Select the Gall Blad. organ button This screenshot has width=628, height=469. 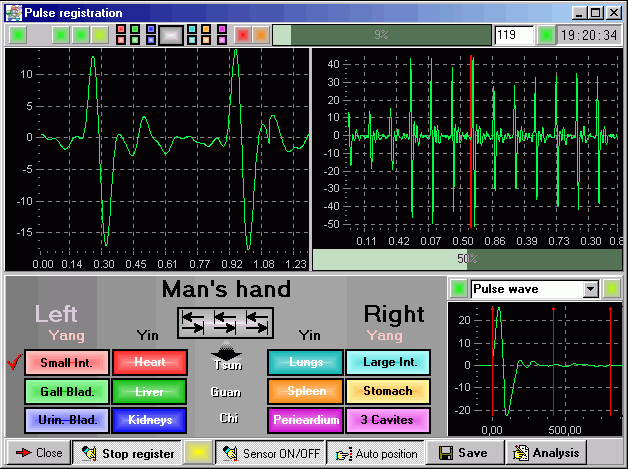(x=67, y=391)
